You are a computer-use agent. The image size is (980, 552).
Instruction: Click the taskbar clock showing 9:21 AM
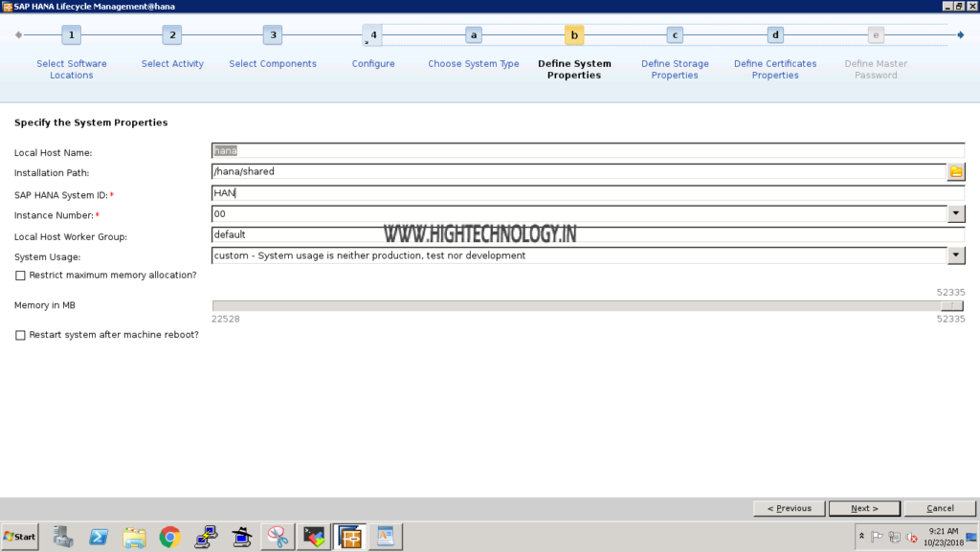point(943,537)
